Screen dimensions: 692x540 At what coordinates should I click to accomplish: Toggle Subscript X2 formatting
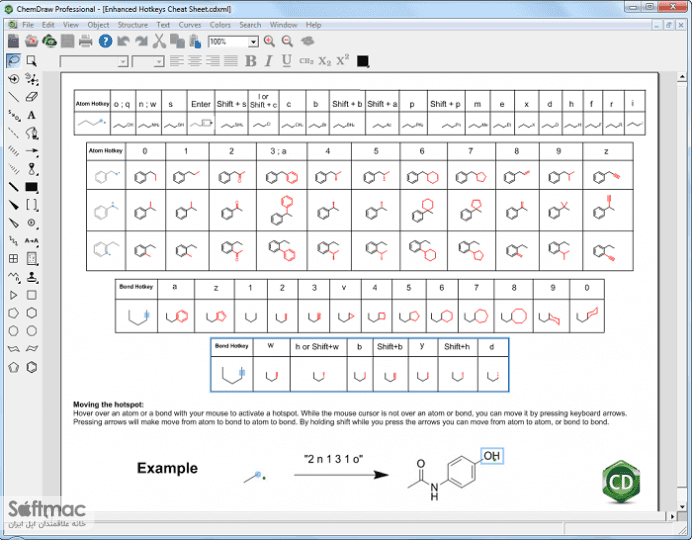coord(325,61)
